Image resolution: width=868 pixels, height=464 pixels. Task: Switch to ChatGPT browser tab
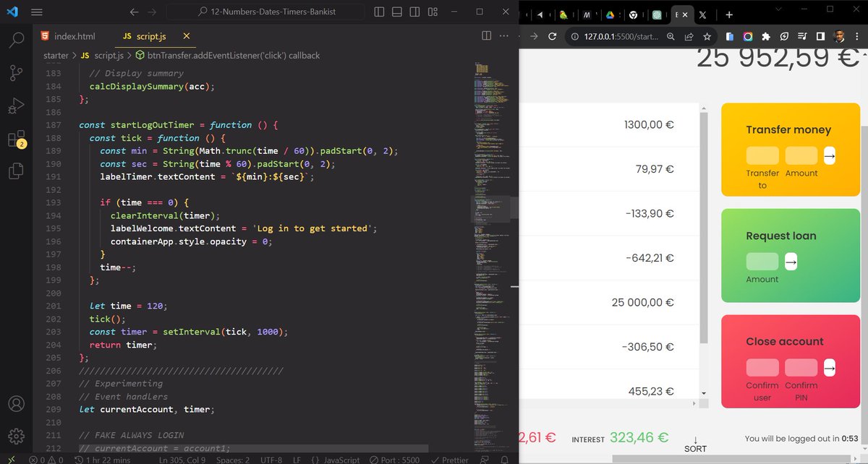coord(657,14)
